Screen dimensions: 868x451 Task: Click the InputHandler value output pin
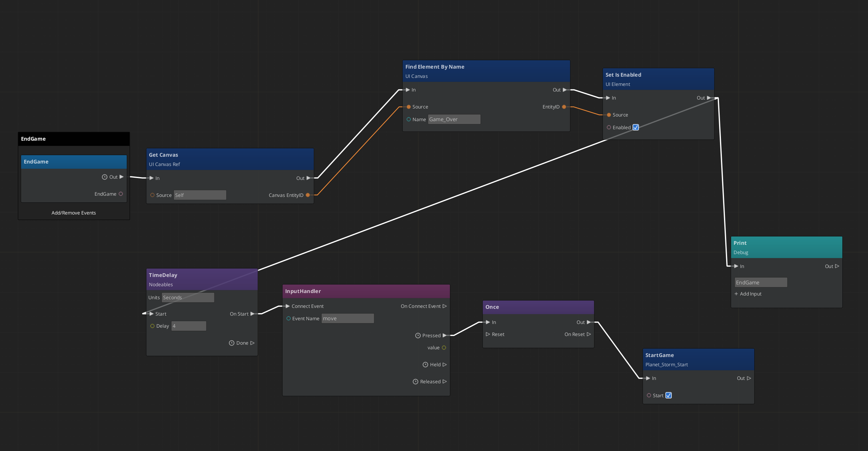[x=444, y=347]
